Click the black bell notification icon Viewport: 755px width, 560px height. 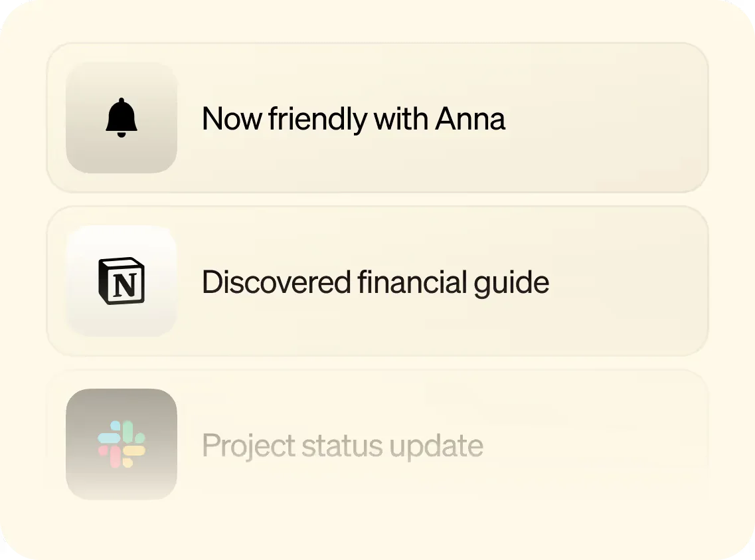click(122, 119)
